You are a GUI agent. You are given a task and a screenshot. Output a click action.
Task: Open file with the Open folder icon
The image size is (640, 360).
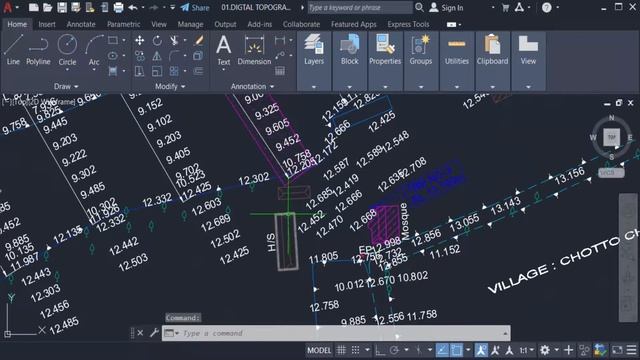tap(48, 7)
